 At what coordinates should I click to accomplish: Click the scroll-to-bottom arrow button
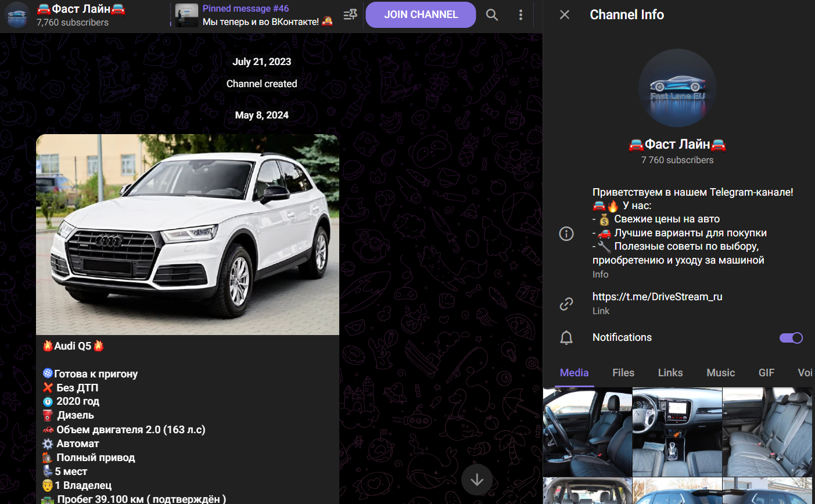pos(477,480)
